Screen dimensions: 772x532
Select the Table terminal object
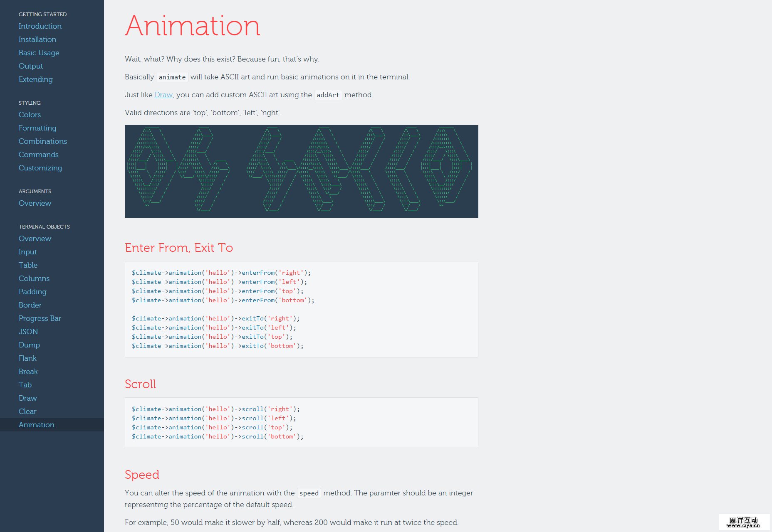pyautogui.click(x=28, y=265)
